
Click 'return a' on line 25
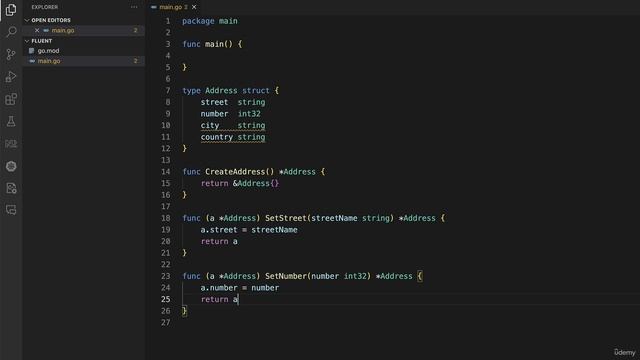click(219, 300)
